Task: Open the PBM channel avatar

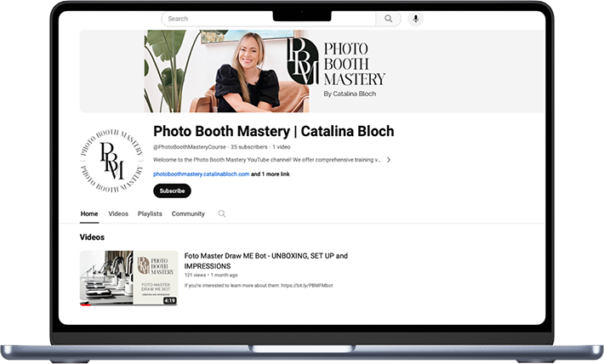Action: (x=112, y=160)
